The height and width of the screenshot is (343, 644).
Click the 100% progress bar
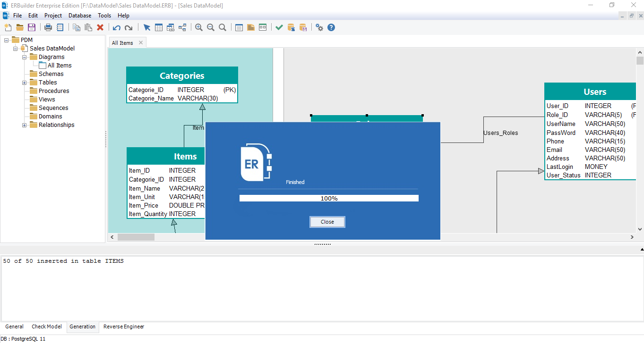point(328,198)
